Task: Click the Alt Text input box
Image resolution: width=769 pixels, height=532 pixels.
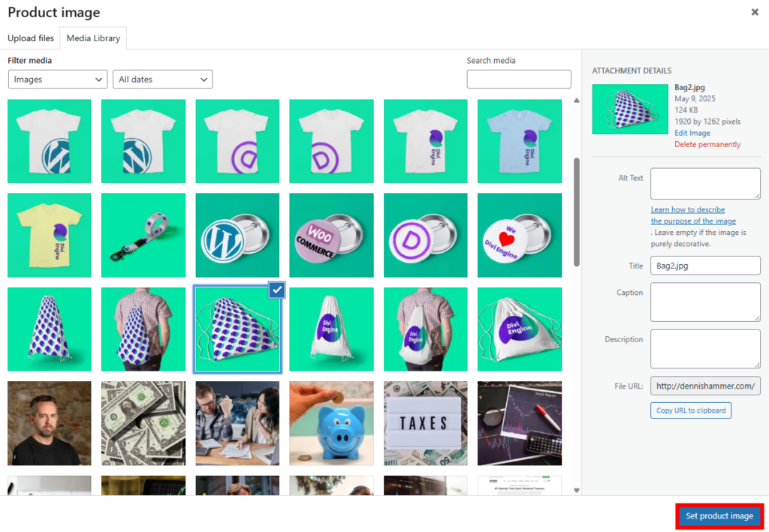Action: click(x=704, y=183)
